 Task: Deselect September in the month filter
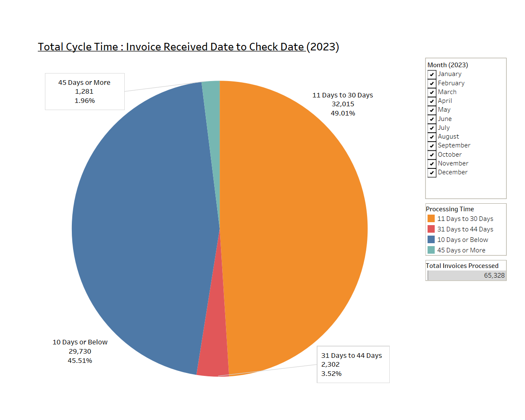(432, 146)
